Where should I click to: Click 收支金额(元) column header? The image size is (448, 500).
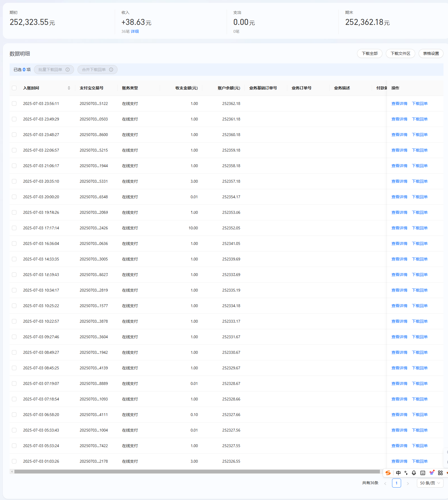pyautogui.click(x=187, y=88)
